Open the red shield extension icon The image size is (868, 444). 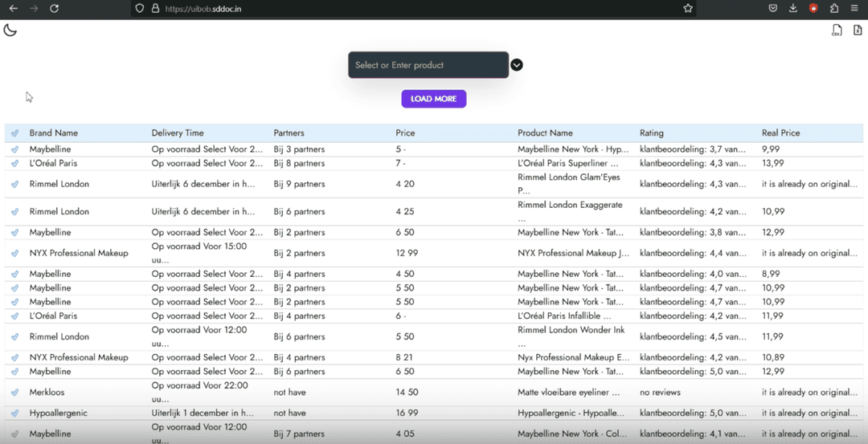click(x=813, y=8)
